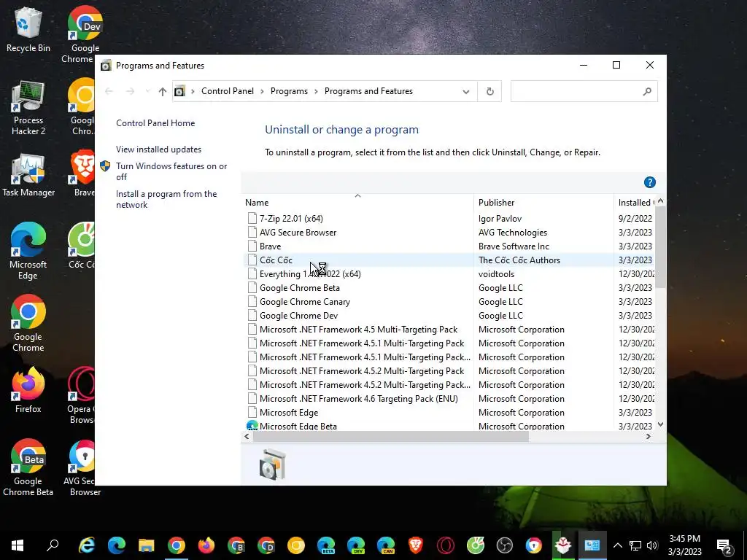Open Google Chrome Dev desktop shortcut
The image size is (747, 560).
click(85, 34)
